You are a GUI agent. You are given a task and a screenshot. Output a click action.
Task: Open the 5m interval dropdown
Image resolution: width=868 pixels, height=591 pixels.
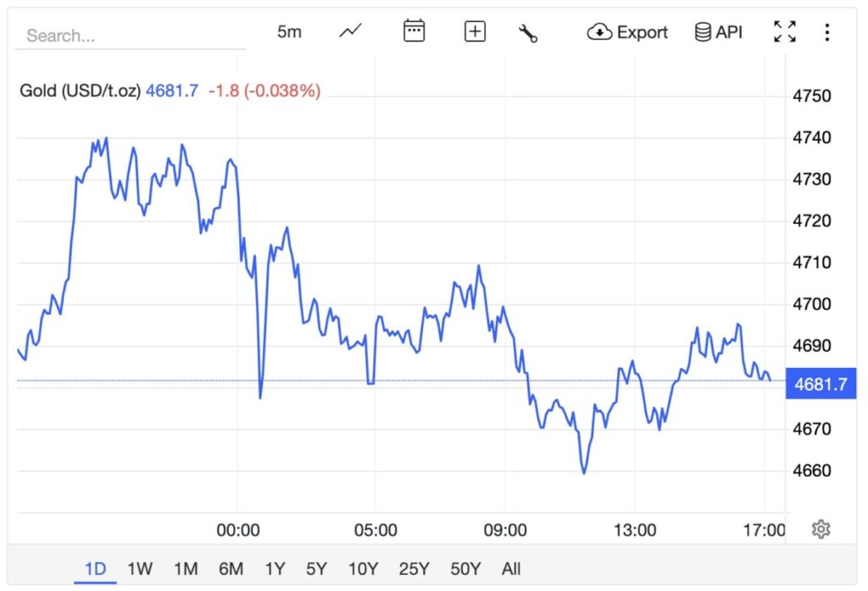coord(289,32)
